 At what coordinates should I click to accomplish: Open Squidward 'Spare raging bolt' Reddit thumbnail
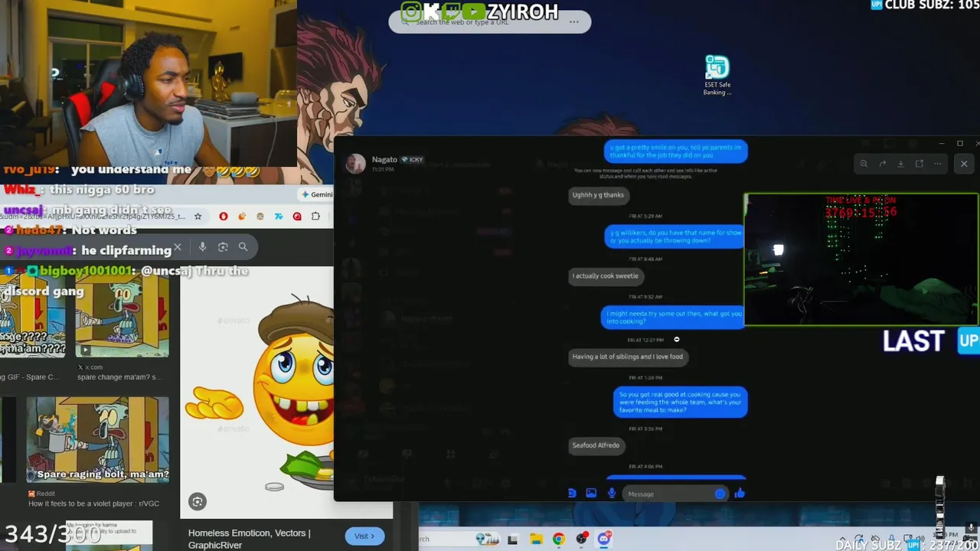pos(98,440)
